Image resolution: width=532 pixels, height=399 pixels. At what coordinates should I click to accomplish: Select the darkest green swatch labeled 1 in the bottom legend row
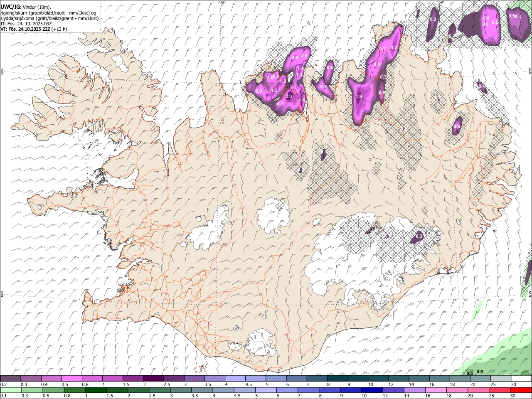(x=96, y=390)
